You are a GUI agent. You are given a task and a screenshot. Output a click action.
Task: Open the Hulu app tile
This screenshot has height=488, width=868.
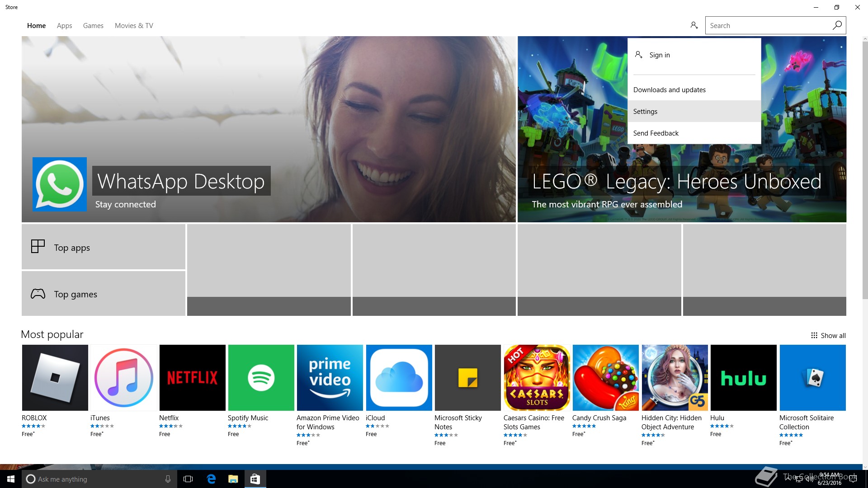click(744, 378)
